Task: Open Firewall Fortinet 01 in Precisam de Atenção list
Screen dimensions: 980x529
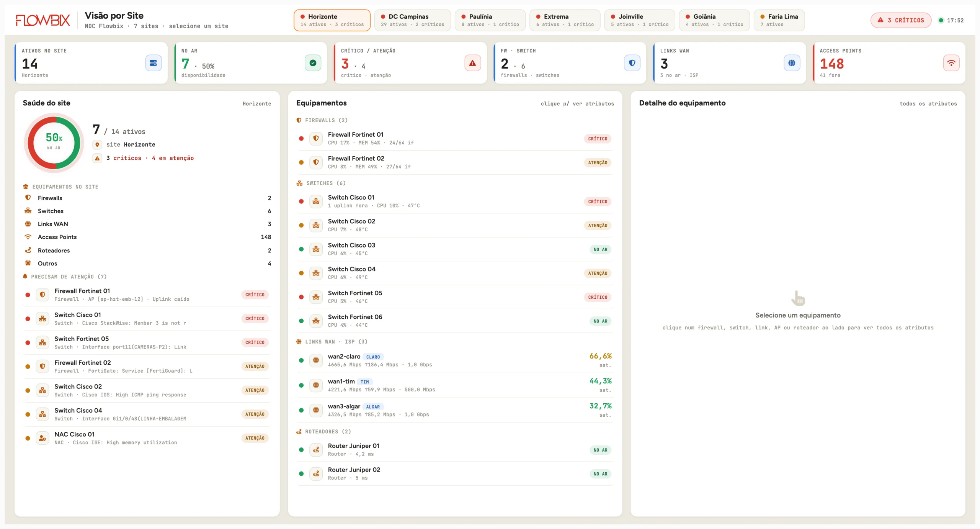Action: pos(147,295)
